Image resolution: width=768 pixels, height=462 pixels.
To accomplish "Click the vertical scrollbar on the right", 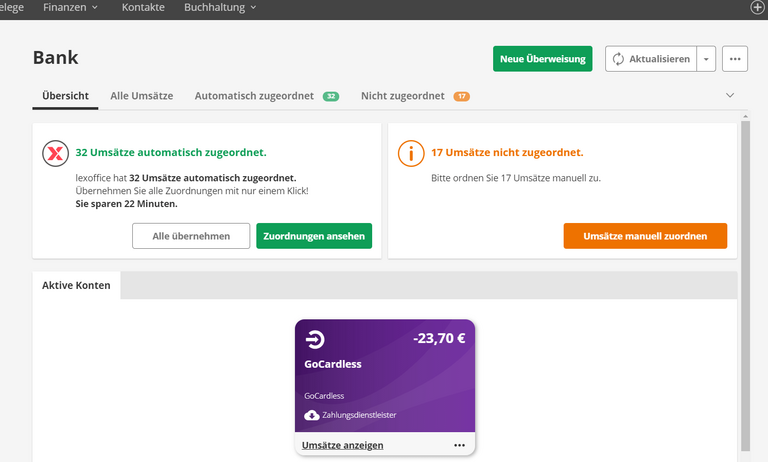I will point(743,280).
